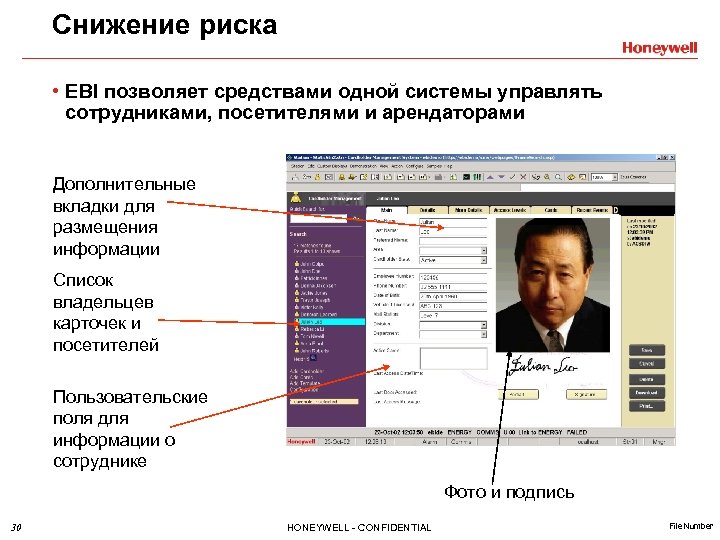
Task: Click the Comms status bar box
Action: point(461,442)
